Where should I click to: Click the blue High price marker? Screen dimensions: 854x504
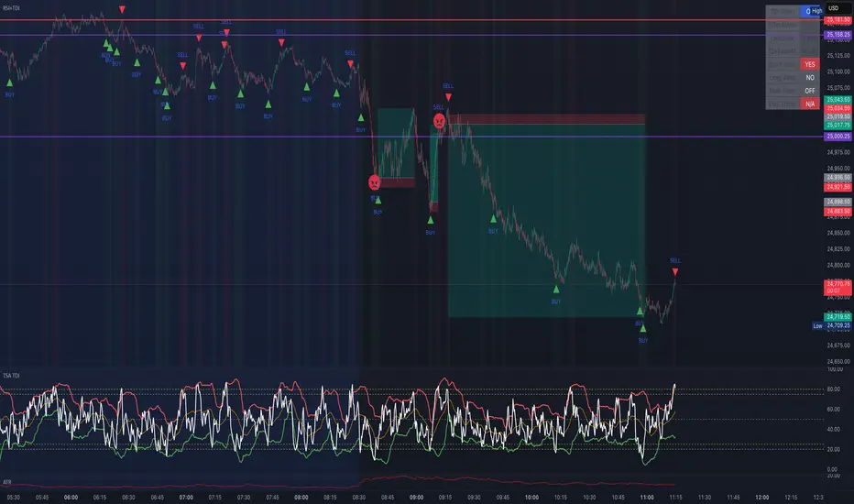tap(810, 10)
